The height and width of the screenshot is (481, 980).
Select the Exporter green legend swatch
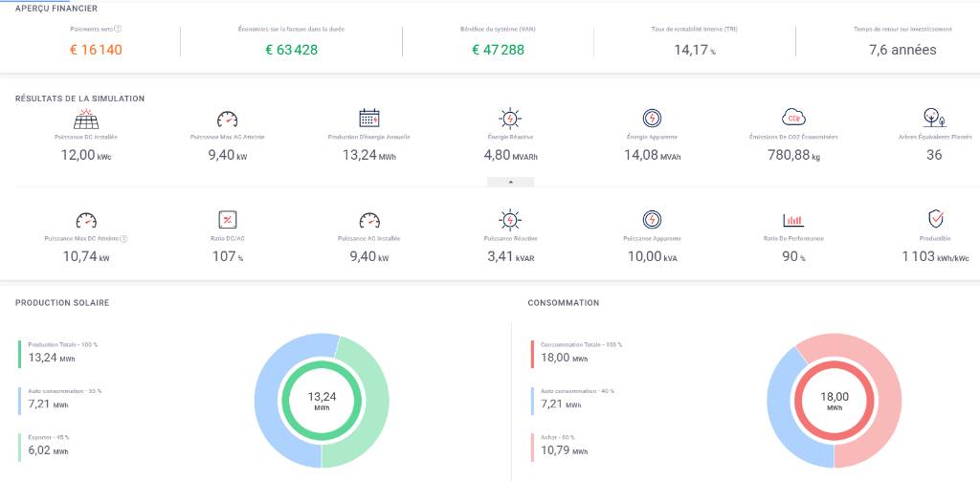(18, 447)
